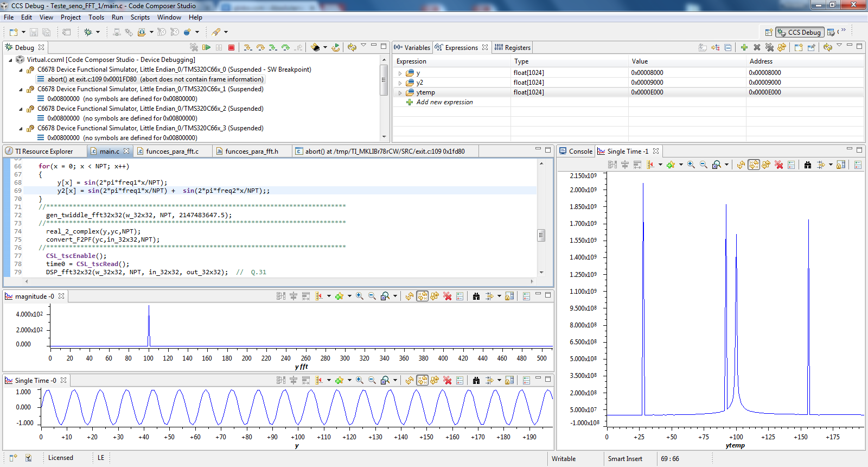This screenshot has height=467, width=868.
Task: Click Add new expression entry
Action: click(x=444, y=102)
